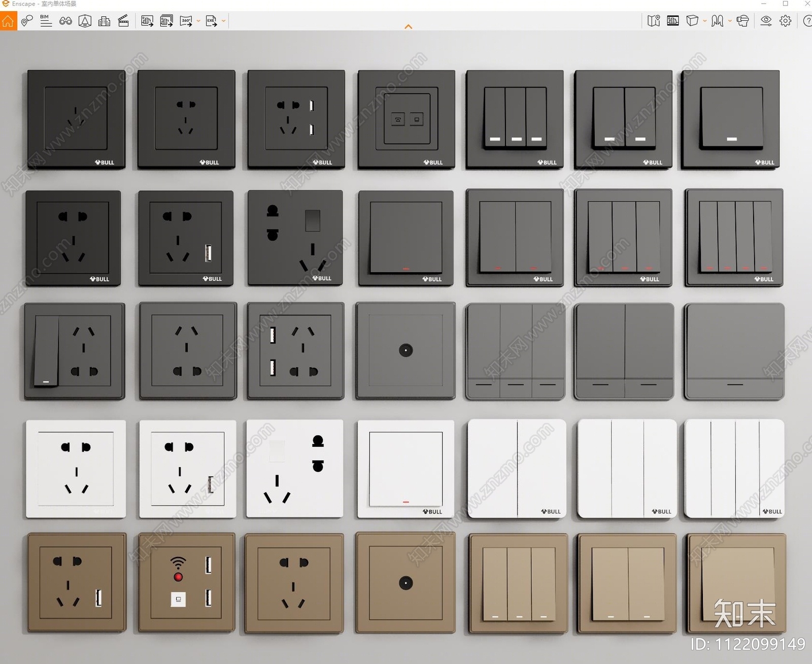The width and height of the screenshot is (812, 664).
Task: Select the projection cube view mode
Action: coord(692,21)
